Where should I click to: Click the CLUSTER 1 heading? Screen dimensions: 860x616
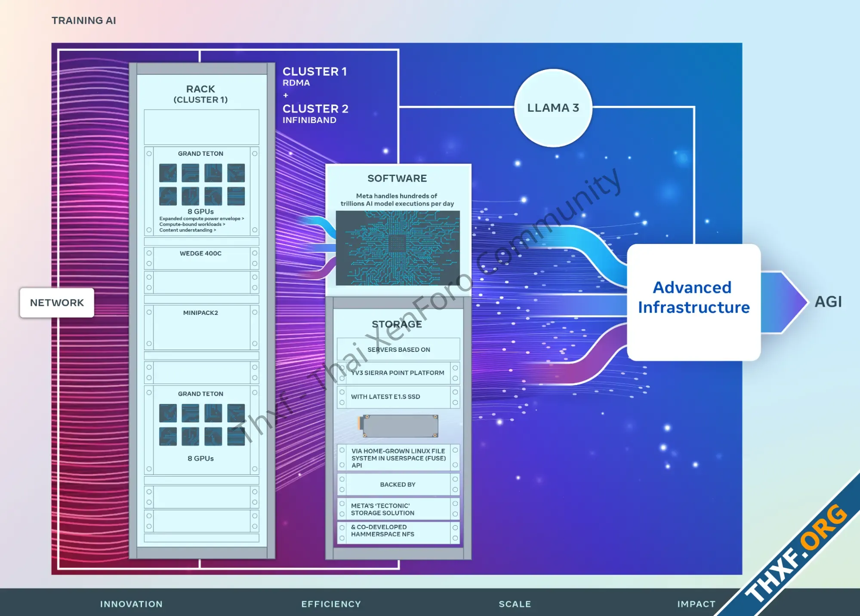point(314,71)
